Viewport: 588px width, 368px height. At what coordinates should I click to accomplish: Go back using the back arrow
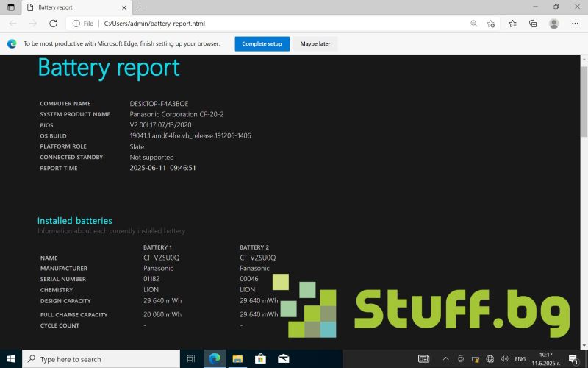pyautogui.click(x=12, y=24)
